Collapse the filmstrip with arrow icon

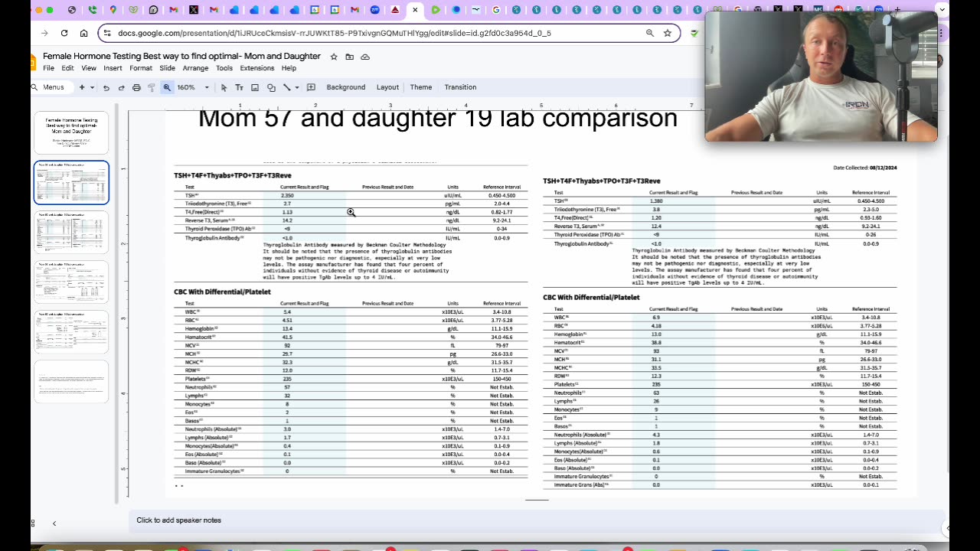tap(54, 523)
